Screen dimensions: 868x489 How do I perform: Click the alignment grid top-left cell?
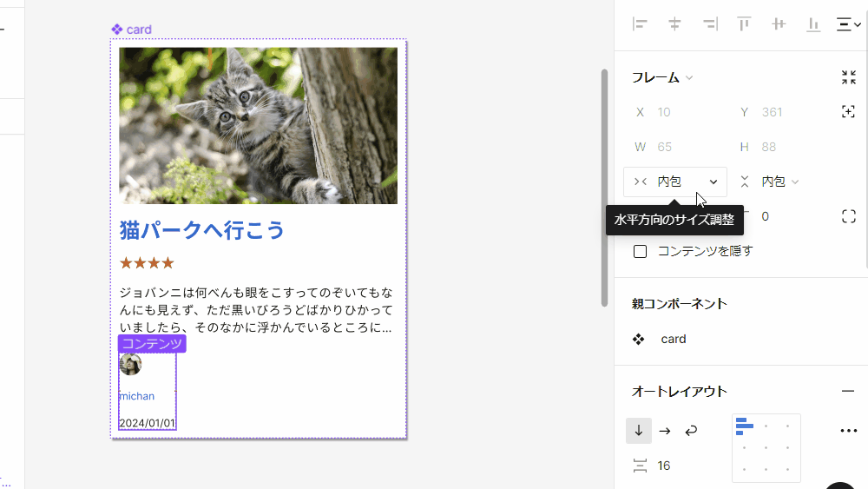(x=745, y=426)
